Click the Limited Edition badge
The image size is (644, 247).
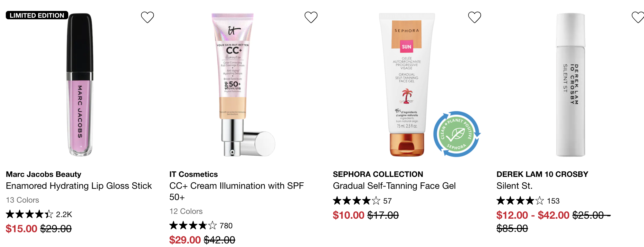(37, 15)
